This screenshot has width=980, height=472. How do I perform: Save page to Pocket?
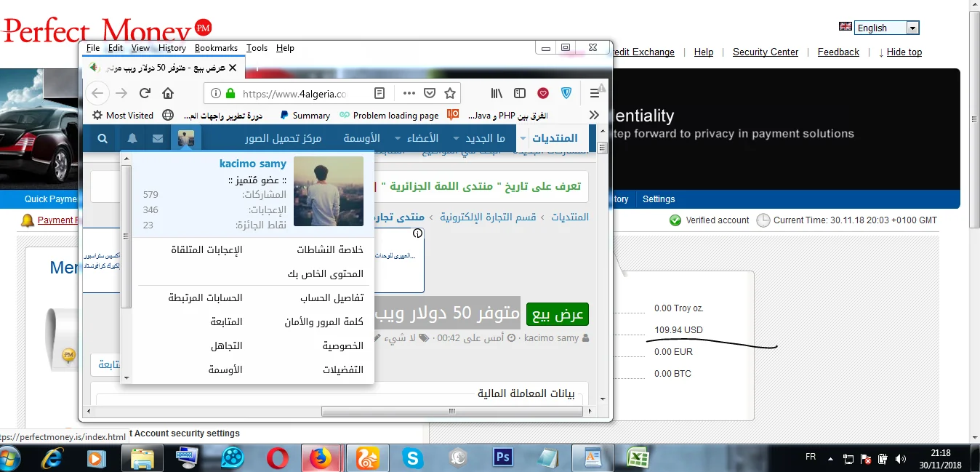click(x=430, y=93)
